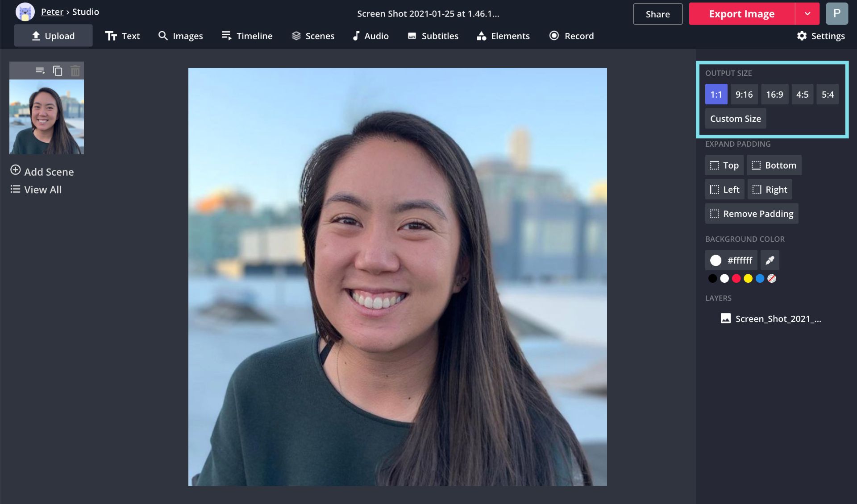Remove padding from the image

pyautogui.click(x=751, y=213)
